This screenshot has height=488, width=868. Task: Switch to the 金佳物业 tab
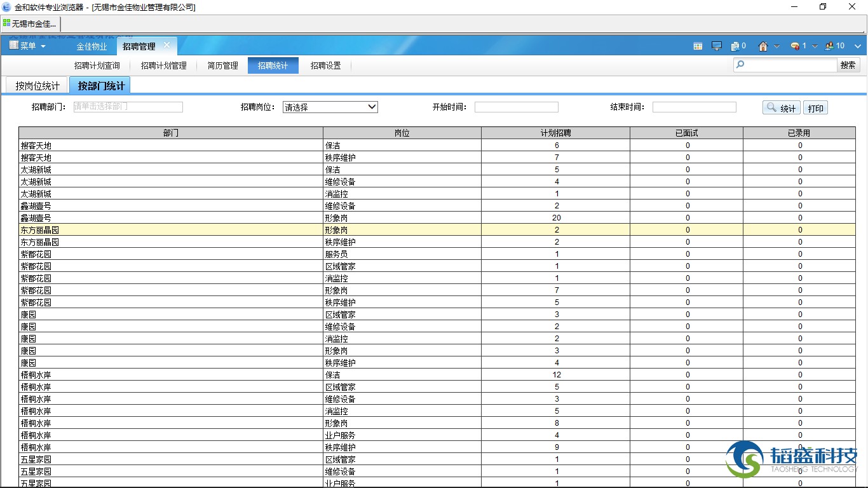[92, 46]
